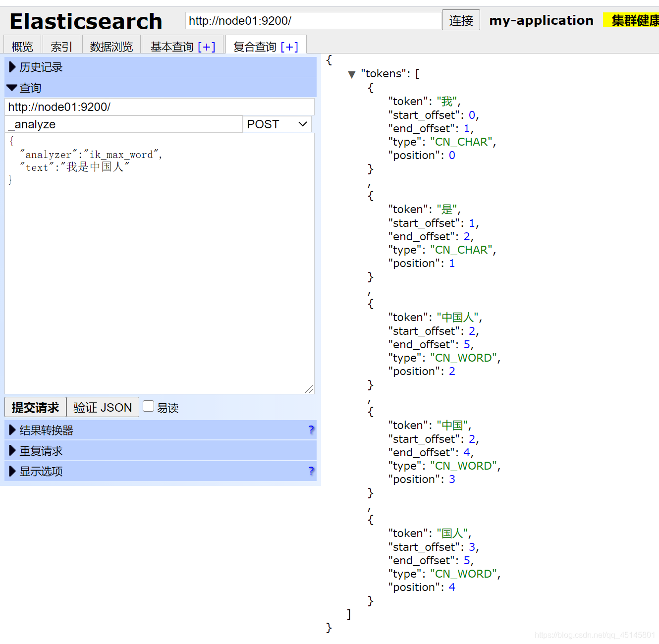Click the 集群健康 status badge
The width and height of the screenshot is (659, 644).
(632, 20)
